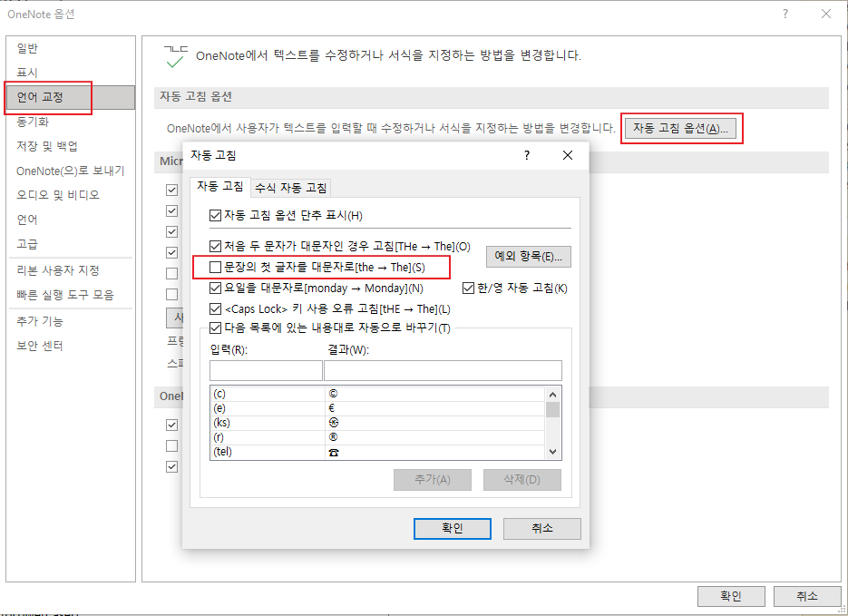The height and width of the screenshot is (616, 848).
Task: Click the replacement list scrollbar thumb
Action: click(552, 410)
